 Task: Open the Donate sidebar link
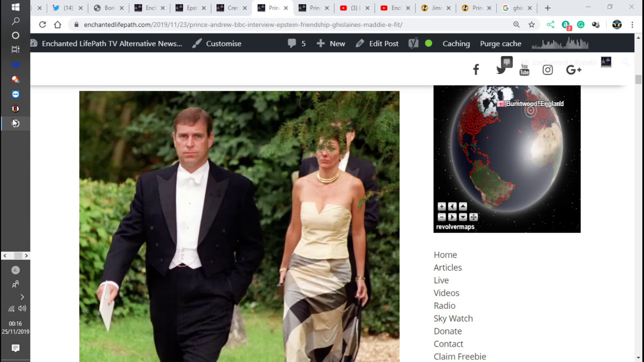pos(448,331)
